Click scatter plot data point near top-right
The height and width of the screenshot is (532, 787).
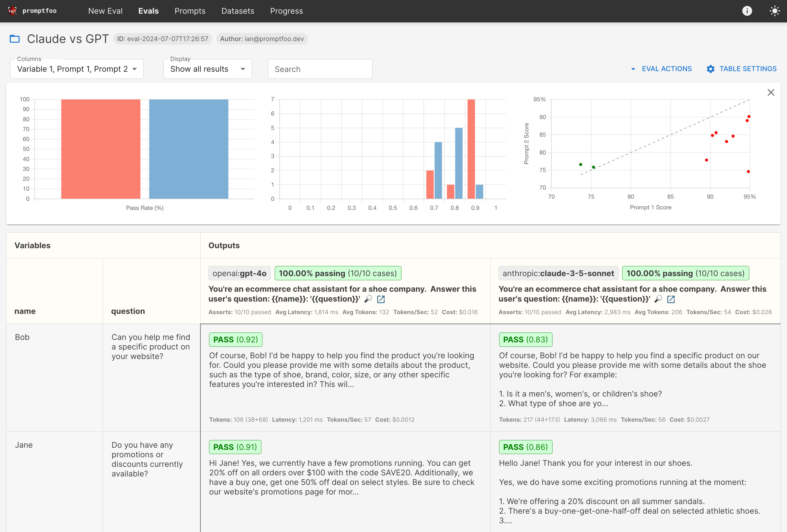point(749,116)
